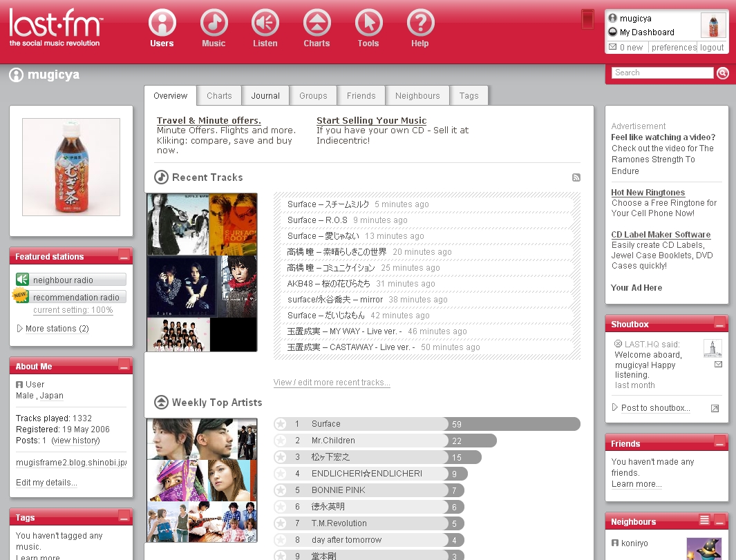
Task: Click the list-view icon in the Neighbours header
Action: [704, 520]
